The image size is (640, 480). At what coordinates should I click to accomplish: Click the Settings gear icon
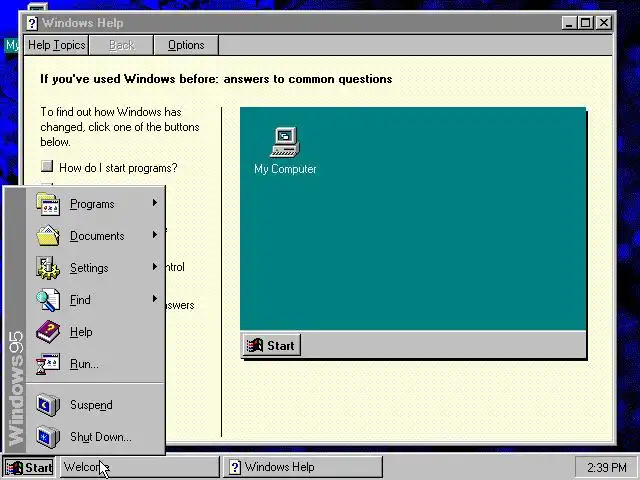[x=48, y=268]
